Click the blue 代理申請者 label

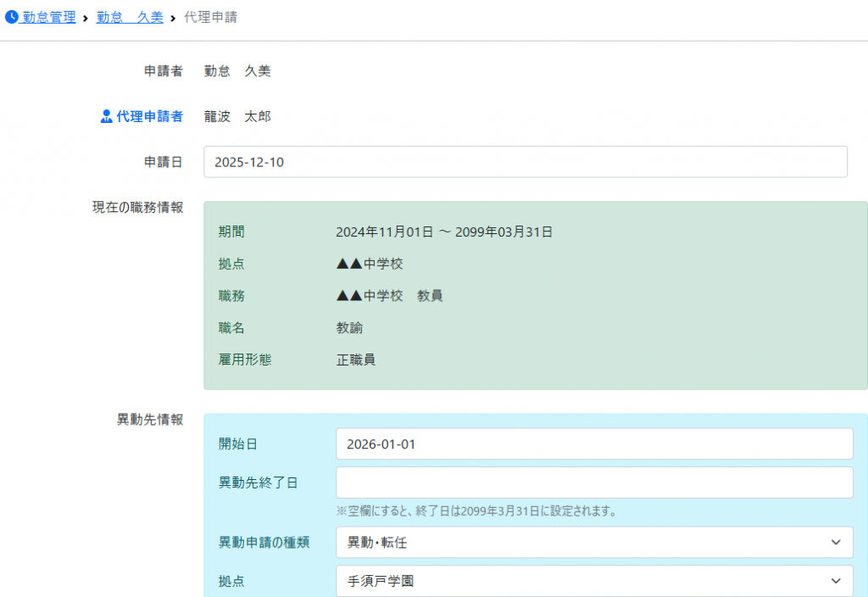pos(149,117)
